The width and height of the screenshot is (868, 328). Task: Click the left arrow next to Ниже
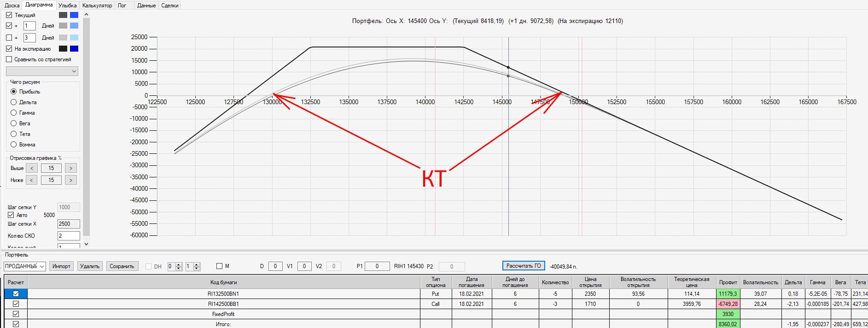[32, 180]
